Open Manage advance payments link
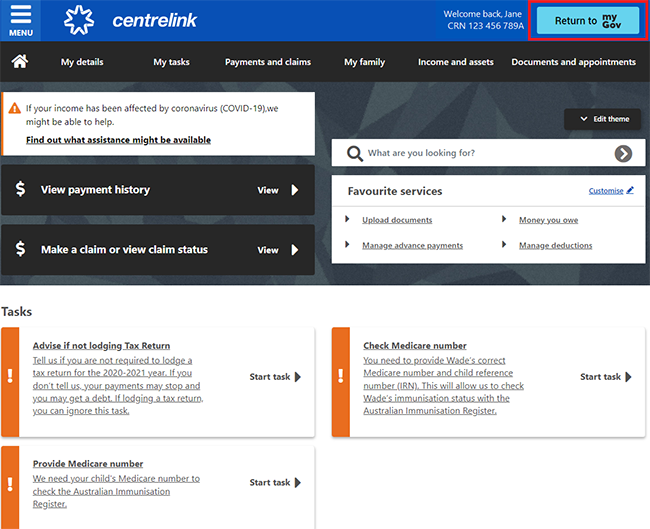This screenshot has height=529, width=650. [412, 245]
